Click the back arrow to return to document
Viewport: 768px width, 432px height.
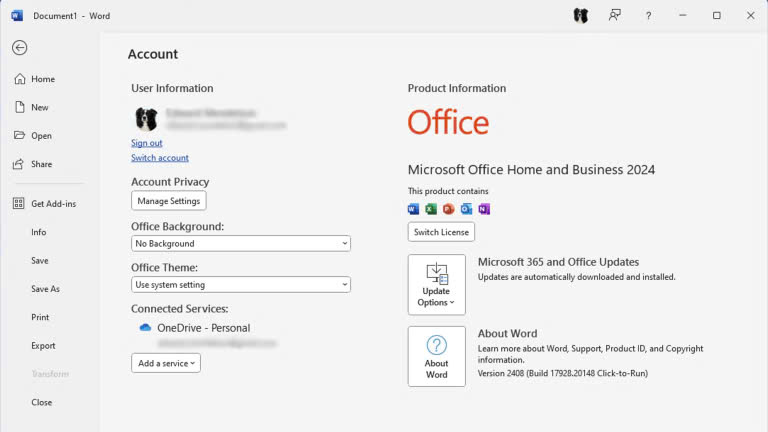pyautogui.click(x=20, y=48)
